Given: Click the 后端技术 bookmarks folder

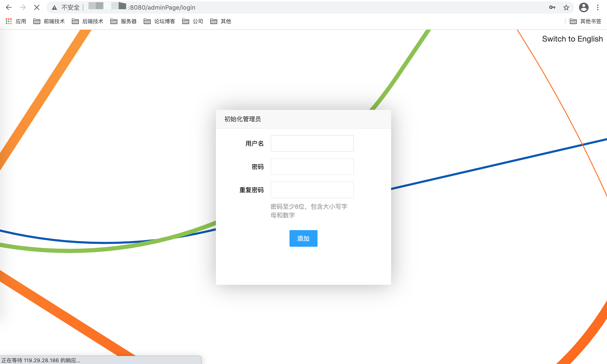Looking at the screenshot, I should point(87,20).
